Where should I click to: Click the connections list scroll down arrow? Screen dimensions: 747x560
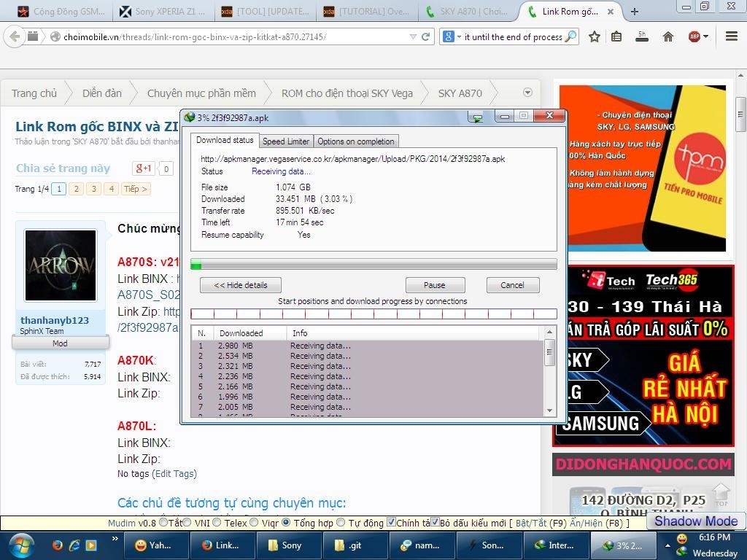[x=549, y=411]
